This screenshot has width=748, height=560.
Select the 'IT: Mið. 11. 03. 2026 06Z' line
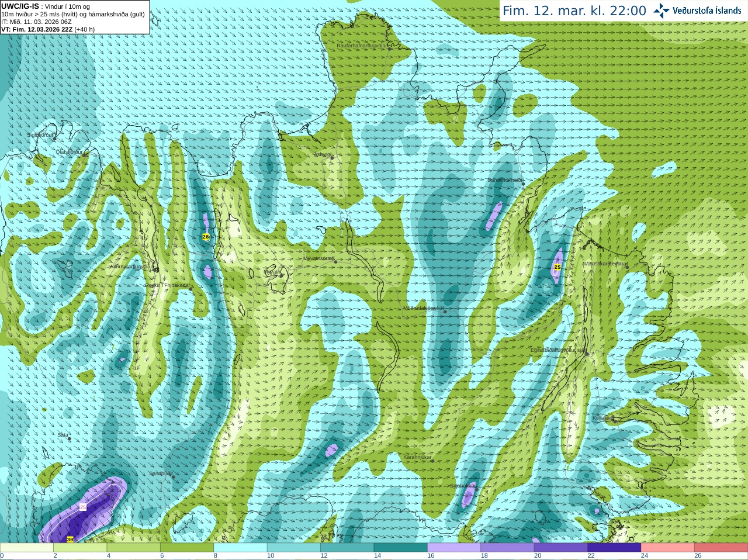(x=36, y=22)
